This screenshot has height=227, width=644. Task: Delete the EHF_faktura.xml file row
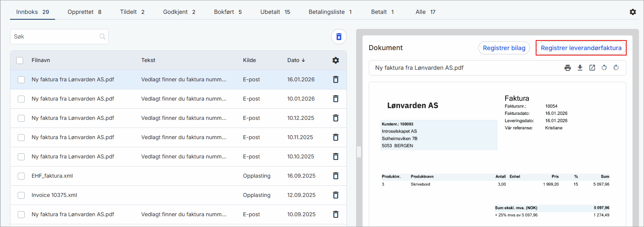tap(336, 176)
